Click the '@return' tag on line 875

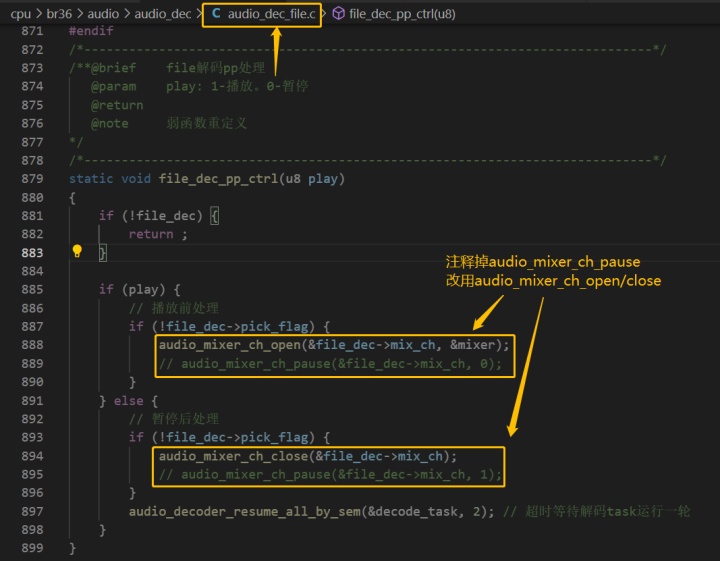coord(117,105)
